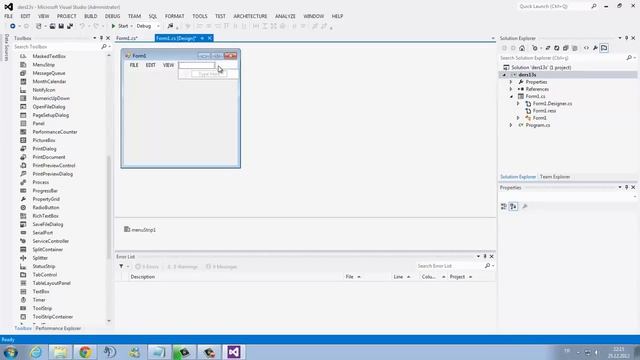Switch to the Team Explorer tab

point(555,177)
